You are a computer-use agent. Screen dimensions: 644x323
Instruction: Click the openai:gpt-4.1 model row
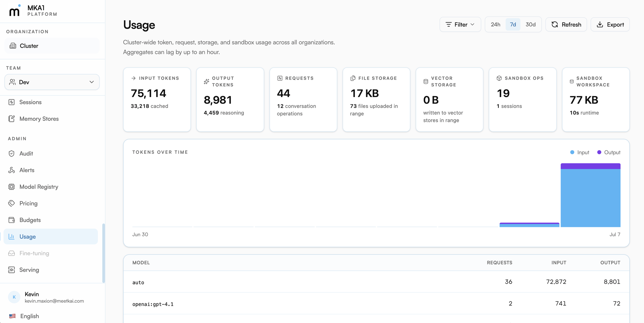coord(376,303)
